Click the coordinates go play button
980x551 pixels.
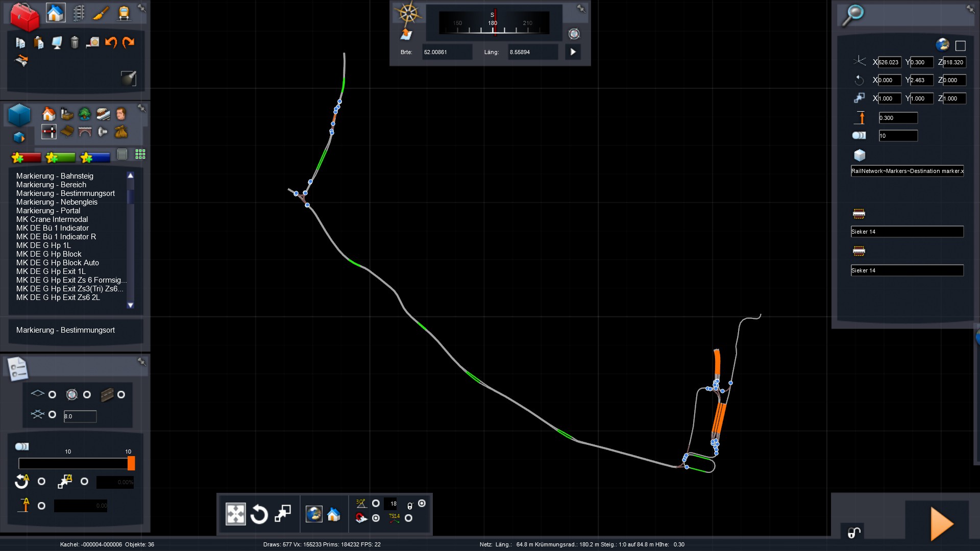click(x=573, y=52)
